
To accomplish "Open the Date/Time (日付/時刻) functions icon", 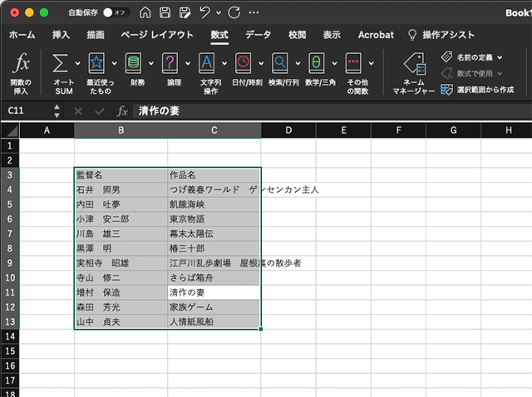I will (x=243, y=63).
